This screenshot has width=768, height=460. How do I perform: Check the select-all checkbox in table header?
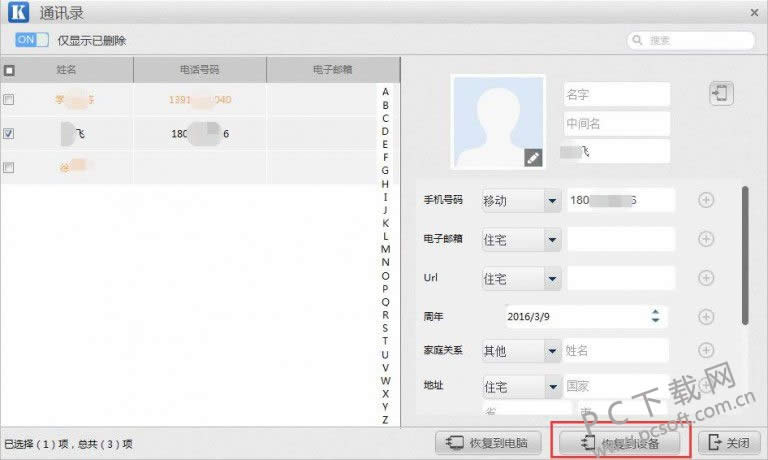coord(9,71)
